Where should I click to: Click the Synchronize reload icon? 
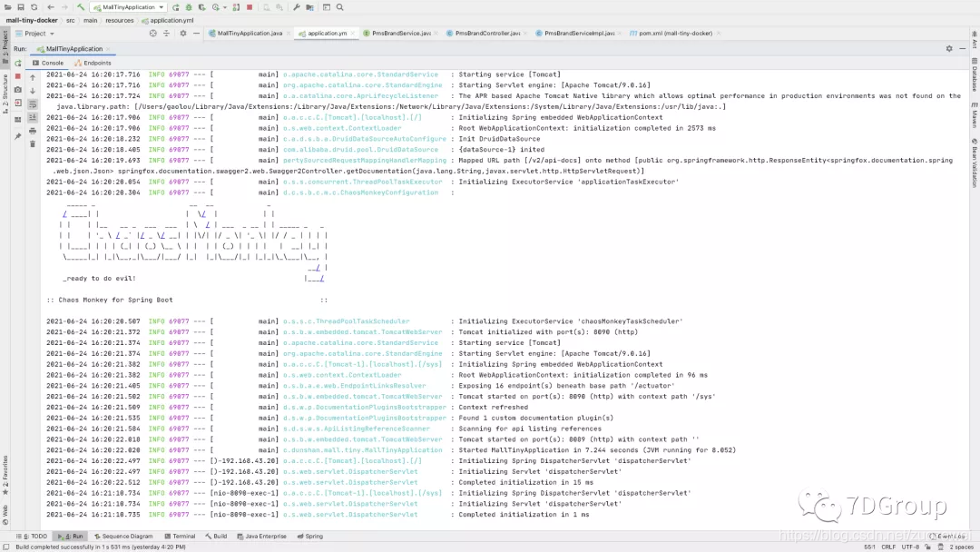click(x=34, y=7)
